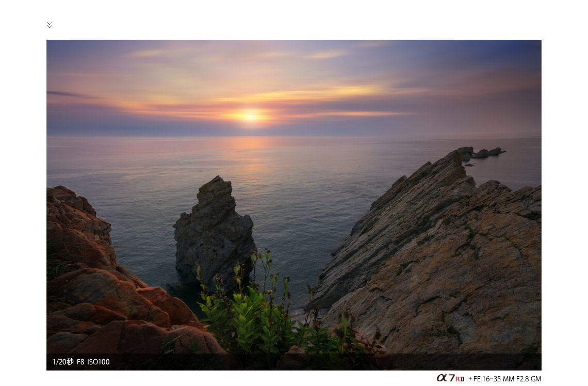Click the horizon line at photo's left edge
The image size is (588, 386).
coord(50,136)
